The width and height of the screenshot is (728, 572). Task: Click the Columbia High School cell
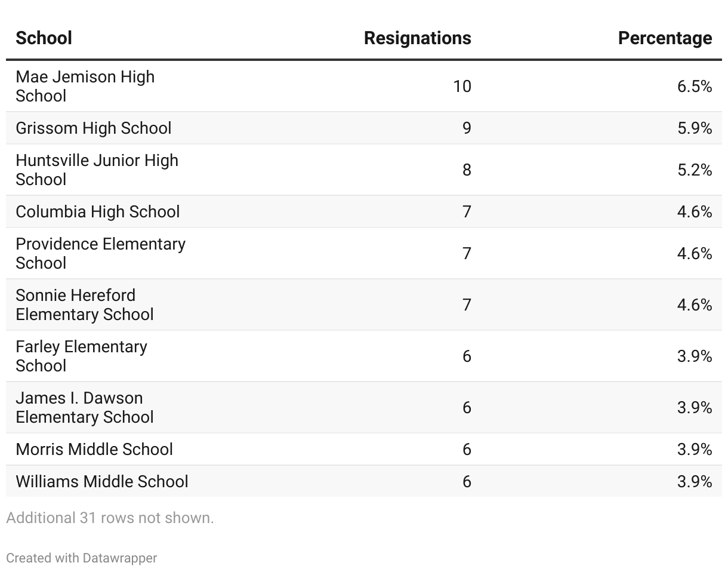point(98,211)
